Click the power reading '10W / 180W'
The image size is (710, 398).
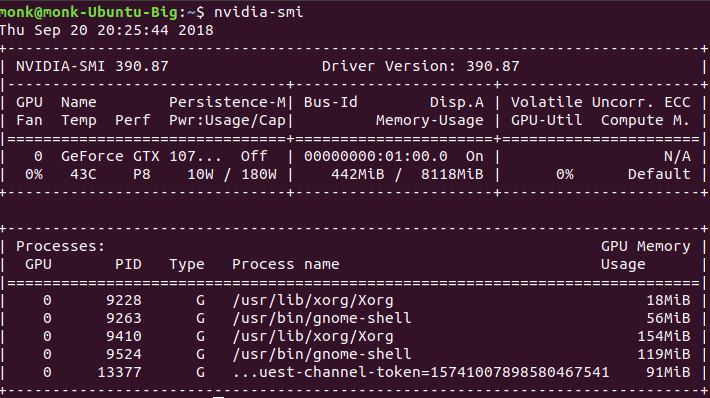tap(232, 174)
